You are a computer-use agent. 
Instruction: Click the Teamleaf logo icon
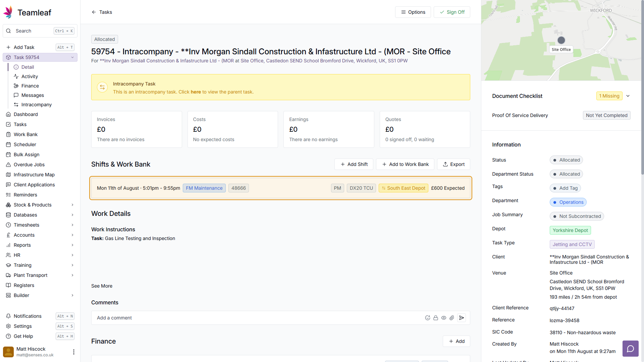coord(8,12)
